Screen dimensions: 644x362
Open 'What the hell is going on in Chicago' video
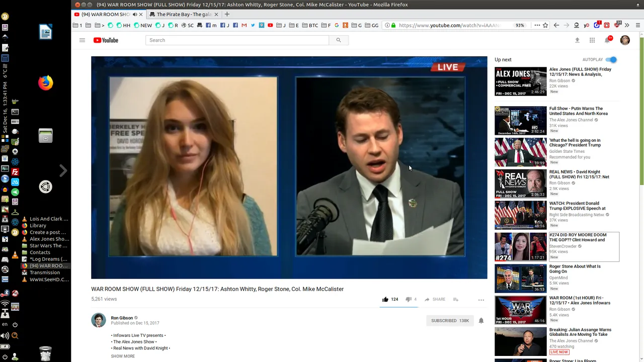click(575, 143)
